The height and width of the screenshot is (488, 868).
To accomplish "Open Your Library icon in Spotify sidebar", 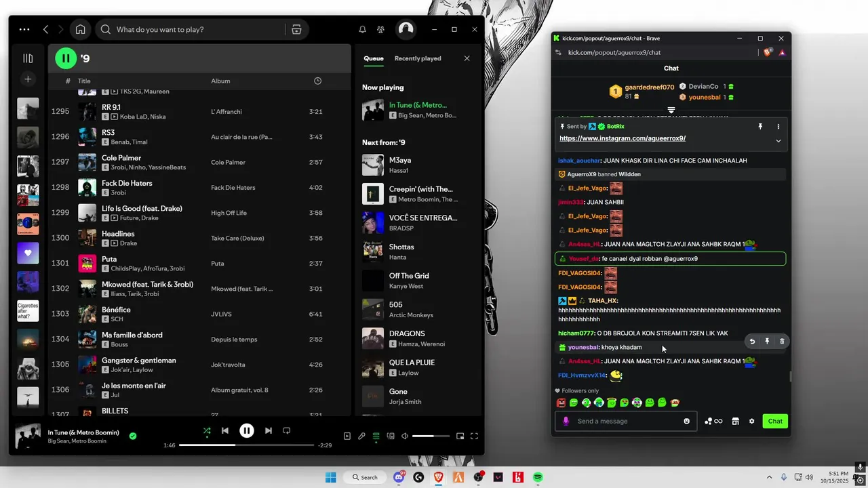I will click(28, 58).
